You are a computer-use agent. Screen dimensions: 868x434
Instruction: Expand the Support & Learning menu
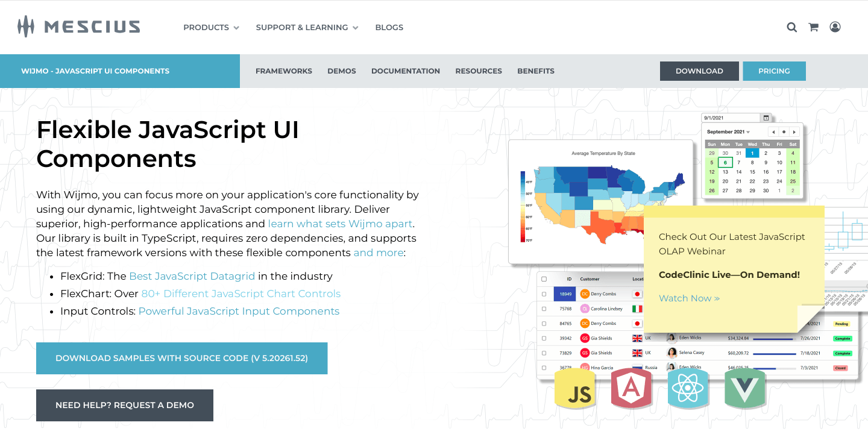pyautogui.click(x=307, y=27)
